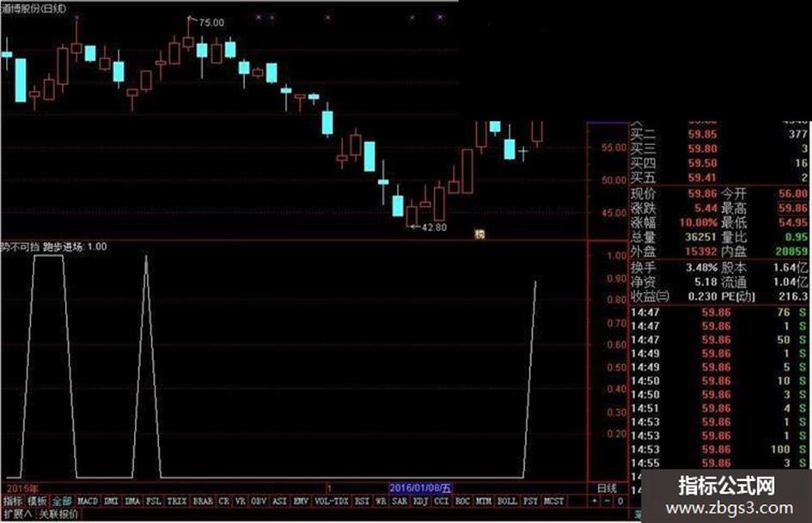
Task: Switch indicator to SAR
Action: coord(400,502)
